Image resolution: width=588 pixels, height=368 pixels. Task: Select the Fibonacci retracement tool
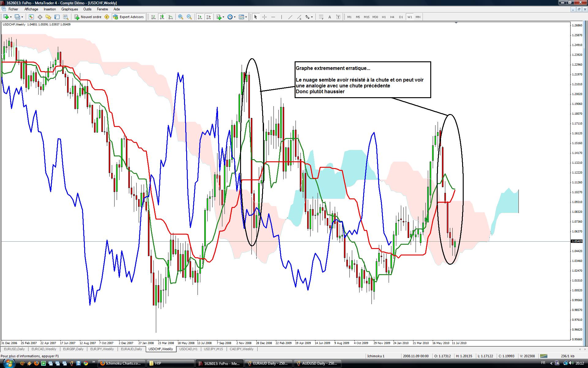(x=321, y=17)
